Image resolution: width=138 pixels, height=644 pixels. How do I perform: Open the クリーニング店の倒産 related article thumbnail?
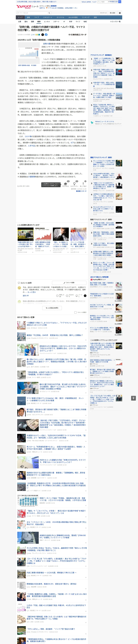[x=78, y=234]
